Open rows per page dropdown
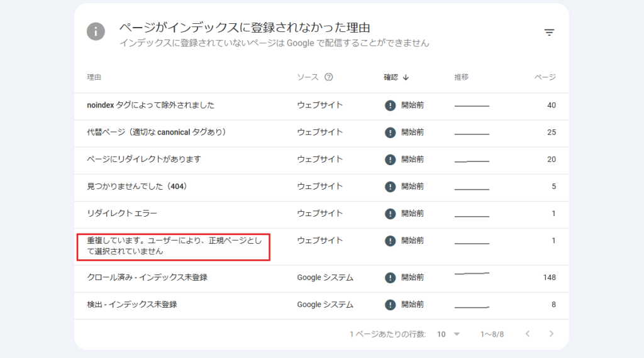This screenshot has width=644, height=358. click(448, 334)
